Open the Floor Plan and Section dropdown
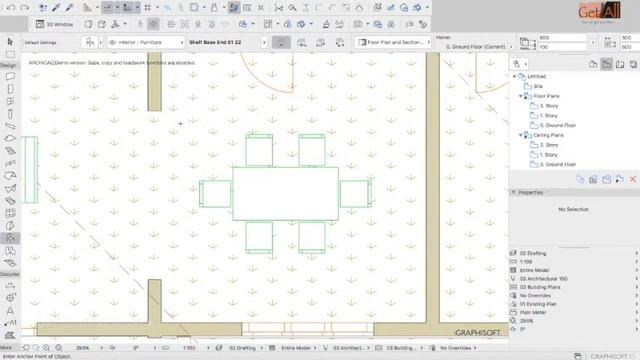The image size is (640, 360). click(x=393, y=42)
